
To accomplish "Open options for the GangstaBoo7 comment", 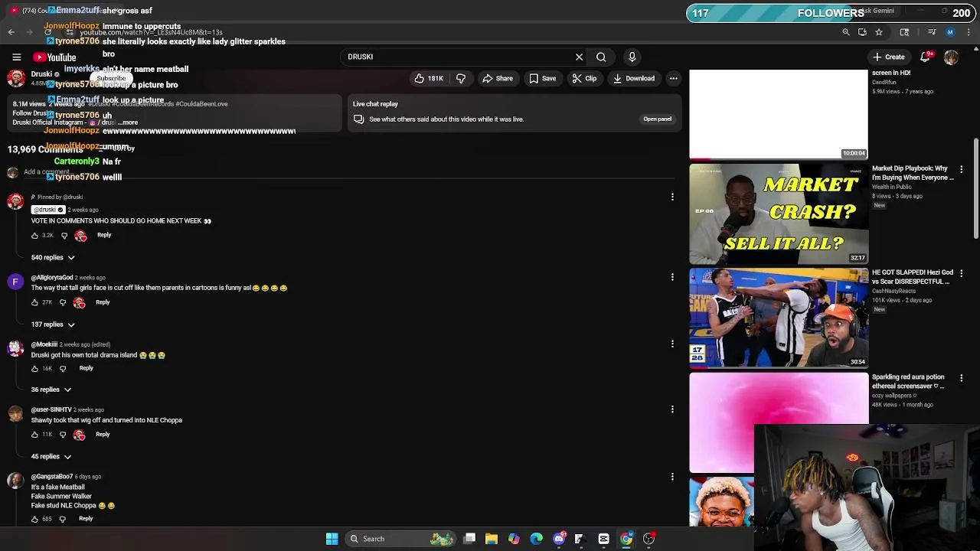I will tap(672, 476).
